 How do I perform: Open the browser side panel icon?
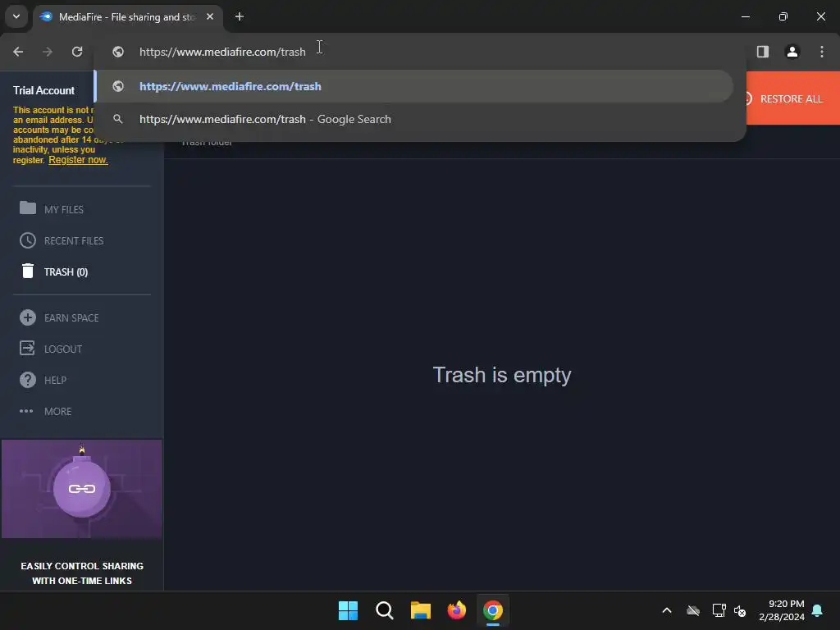pos(763,52)
